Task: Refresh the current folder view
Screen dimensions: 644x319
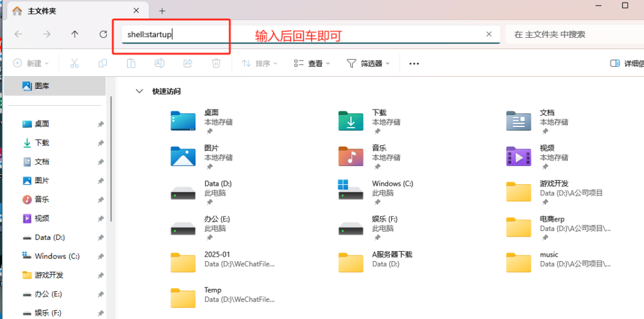Action: [104, 34]
